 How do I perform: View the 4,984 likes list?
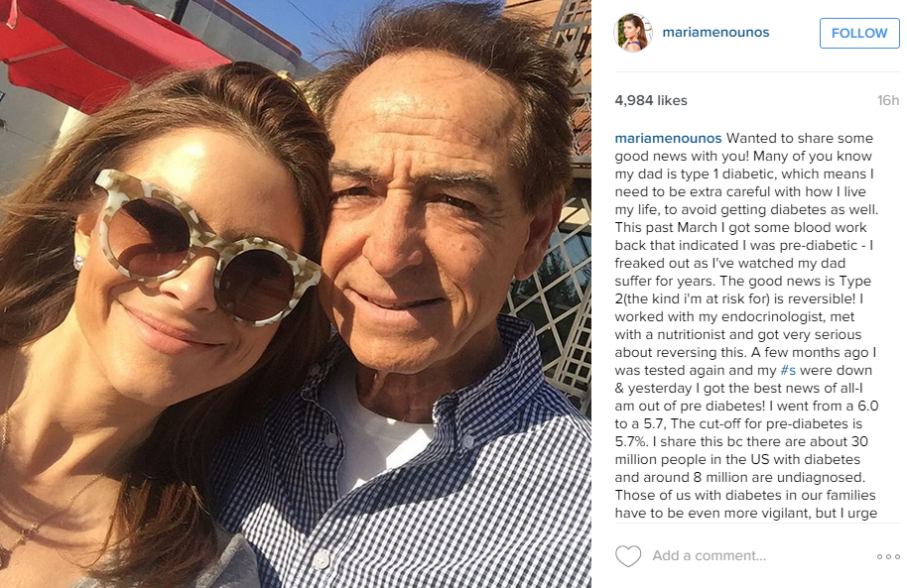651,100
